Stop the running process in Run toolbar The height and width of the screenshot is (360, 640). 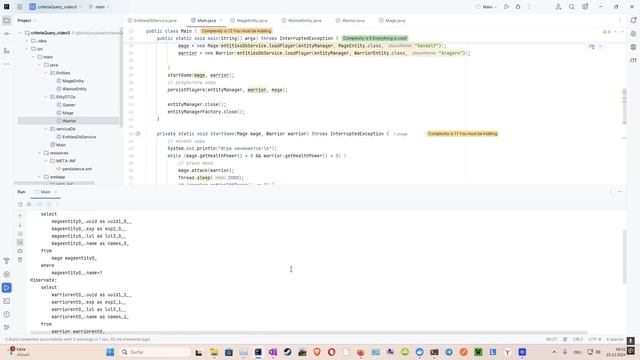pyautogui.click(x=29, y=204)
